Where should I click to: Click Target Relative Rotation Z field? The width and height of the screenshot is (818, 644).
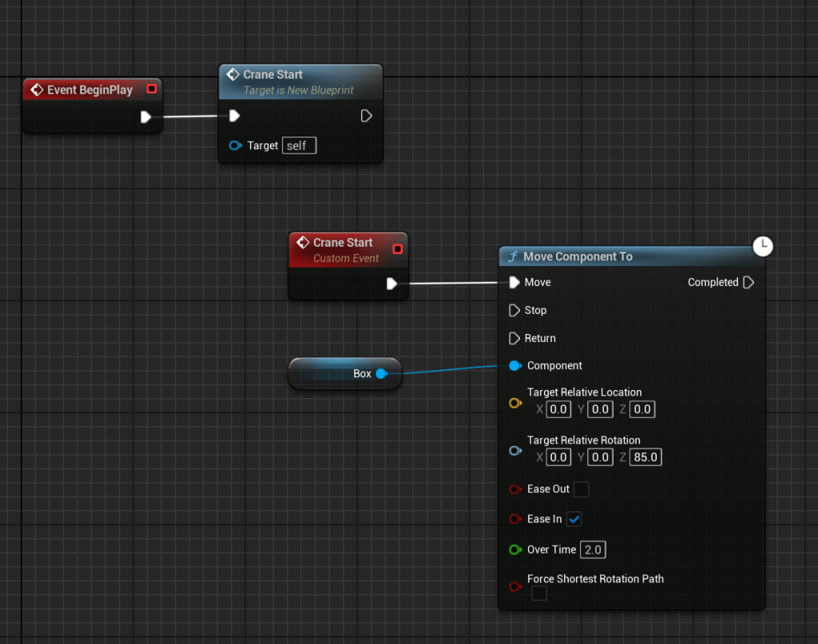[x=645, y=457]
